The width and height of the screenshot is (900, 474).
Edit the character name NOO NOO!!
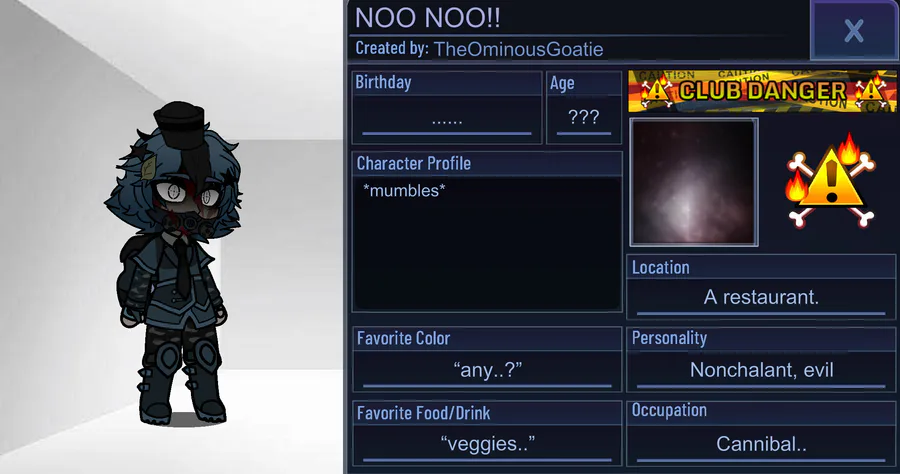tap(428, 18)
